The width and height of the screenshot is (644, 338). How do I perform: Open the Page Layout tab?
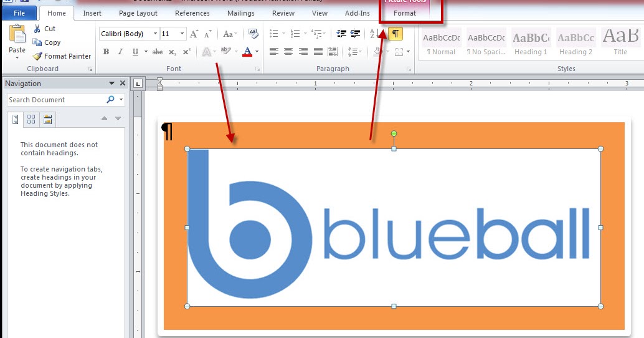(x=138, y=13)
